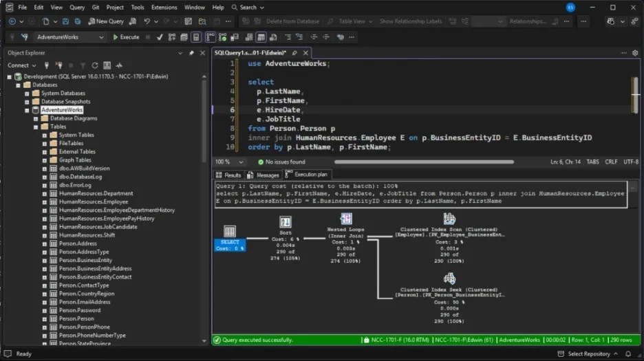Click the Results to Text icon

[249, 37]
